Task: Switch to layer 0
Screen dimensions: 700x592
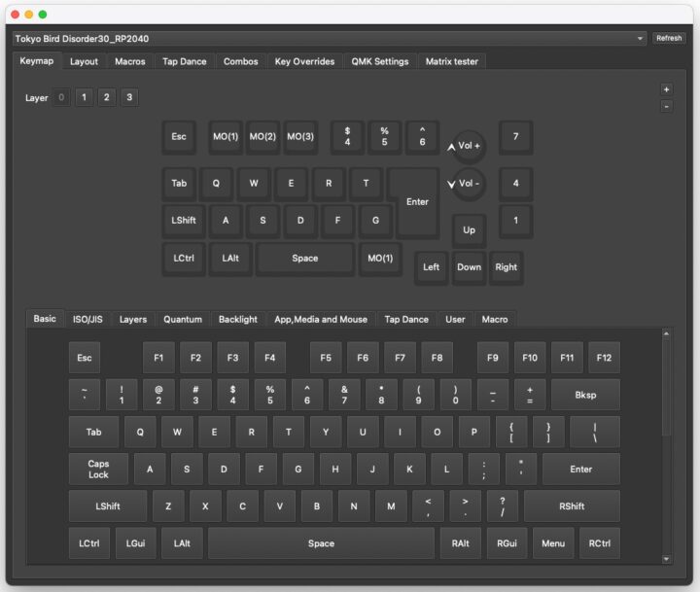Action: tap(60, 97)
